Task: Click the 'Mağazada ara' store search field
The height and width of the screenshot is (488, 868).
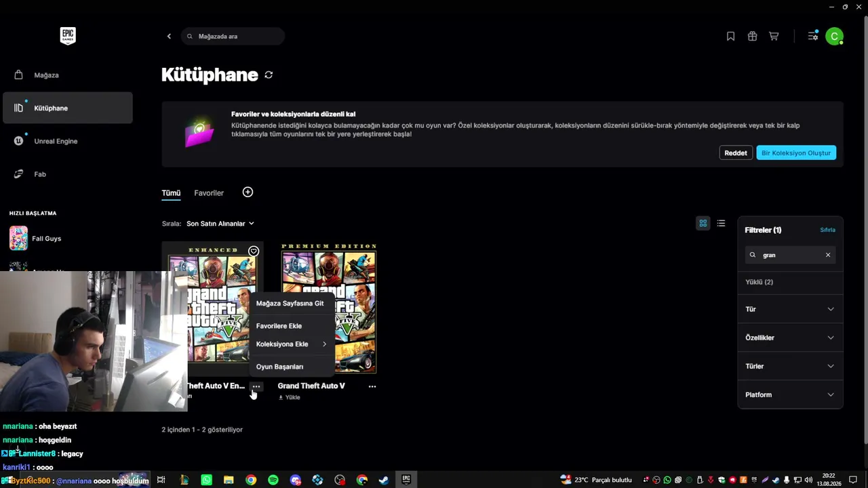Action: (x=233, y=37)
